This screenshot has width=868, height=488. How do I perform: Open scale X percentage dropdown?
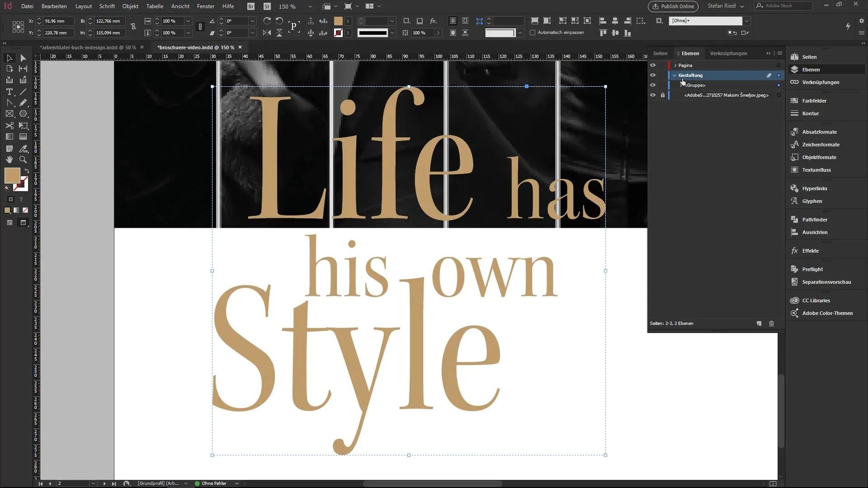click(188, 21)
